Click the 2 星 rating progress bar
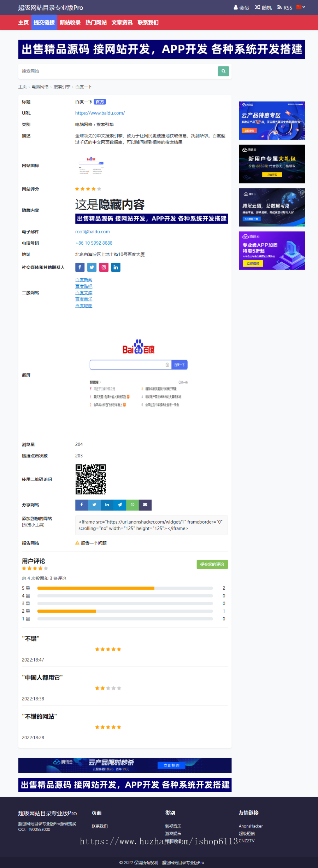Viewport: 318px width, 868px height. tap(125, 611)
